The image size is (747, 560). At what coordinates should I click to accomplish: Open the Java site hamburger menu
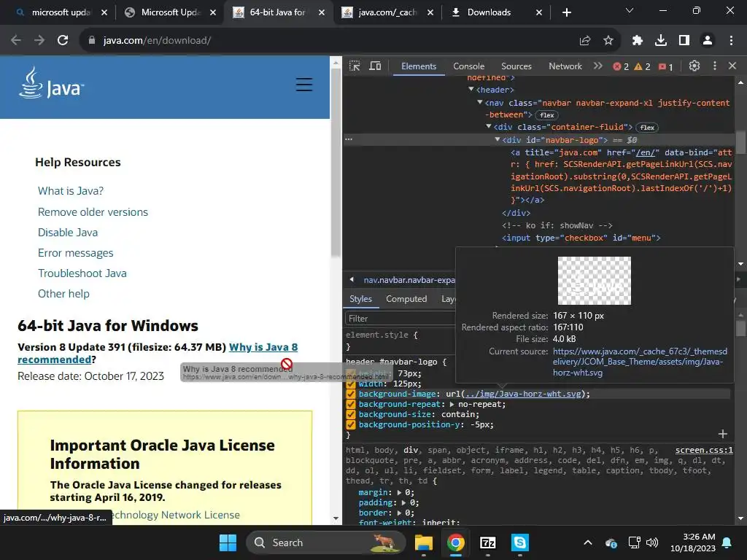(304, 85)
